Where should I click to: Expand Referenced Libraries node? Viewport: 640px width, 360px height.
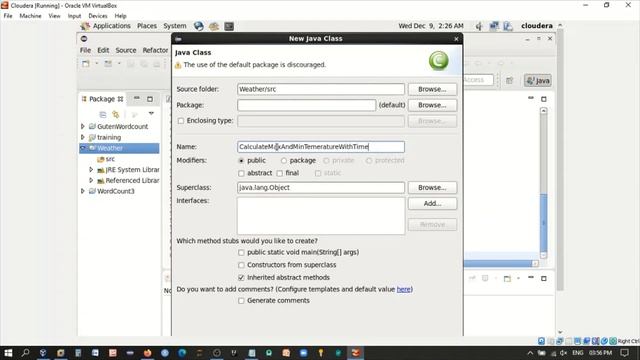pyautogui.click(x=91, y=180)
